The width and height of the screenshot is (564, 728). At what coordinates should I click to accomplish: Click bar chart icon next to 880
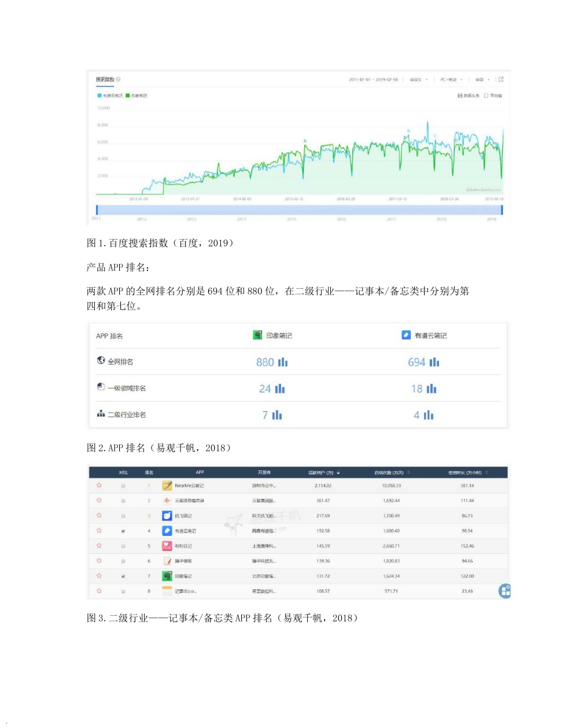click(x=283, y=362)
